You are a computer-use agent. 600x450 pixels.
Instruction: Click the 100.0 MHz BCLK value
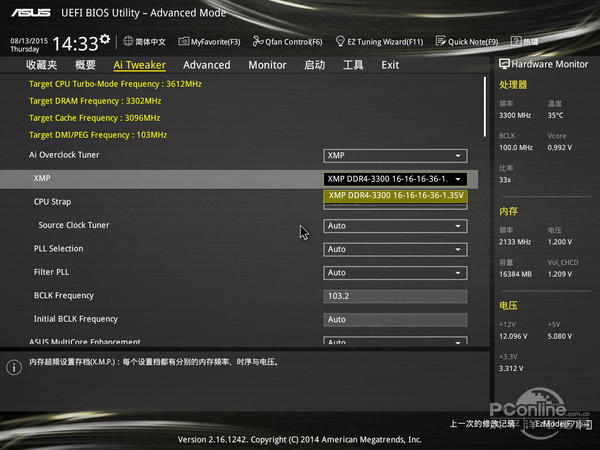coord(516,148)
